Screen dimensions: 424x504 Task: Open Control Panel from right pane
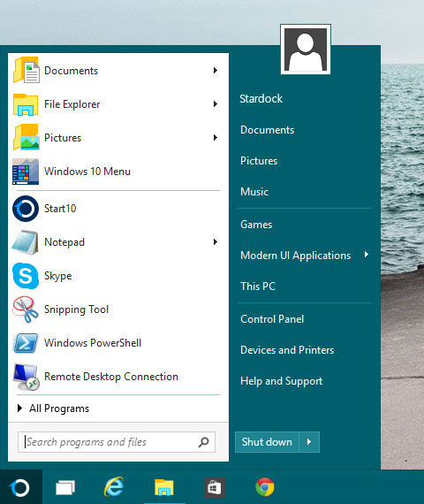click(x=272, y=319)
